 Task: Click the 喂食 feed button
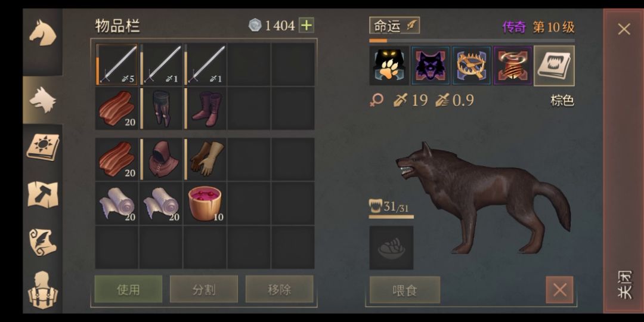point(404,290)
